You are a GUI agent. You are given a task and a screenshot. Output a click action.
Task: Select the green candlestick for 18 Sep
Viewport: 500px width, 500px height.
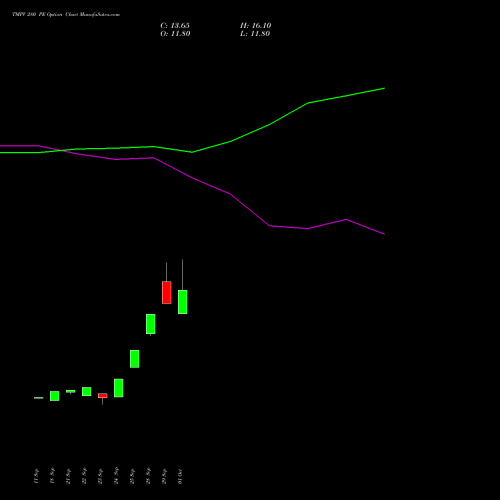55,396
